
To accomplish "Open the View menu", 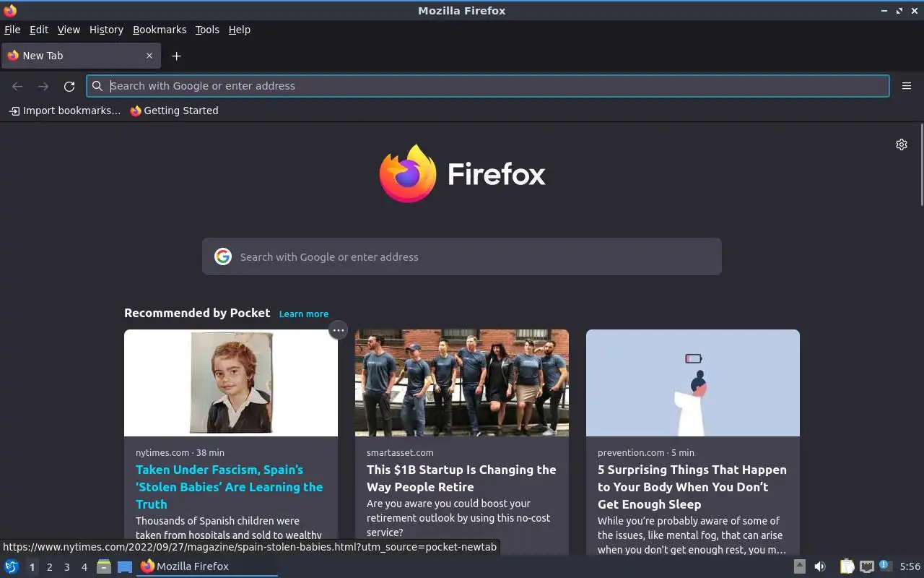I will (x=69, y=30).
